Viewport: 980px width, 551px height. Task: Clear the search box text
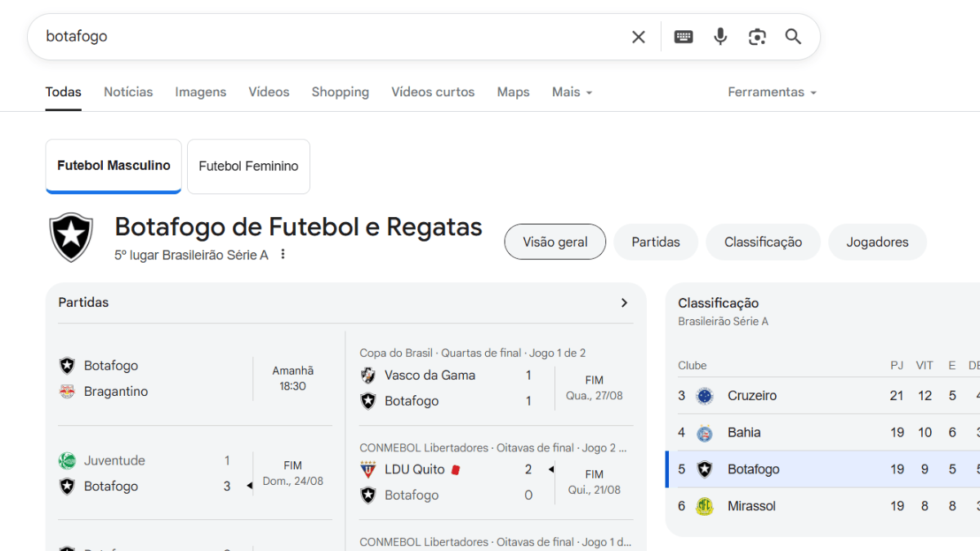[639, 37]
